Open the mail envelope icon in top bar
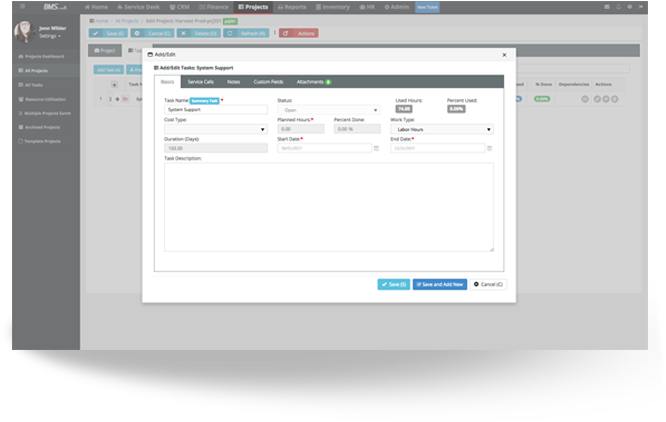The height and width of the screenshot is (422, 666). click(607, 7)
